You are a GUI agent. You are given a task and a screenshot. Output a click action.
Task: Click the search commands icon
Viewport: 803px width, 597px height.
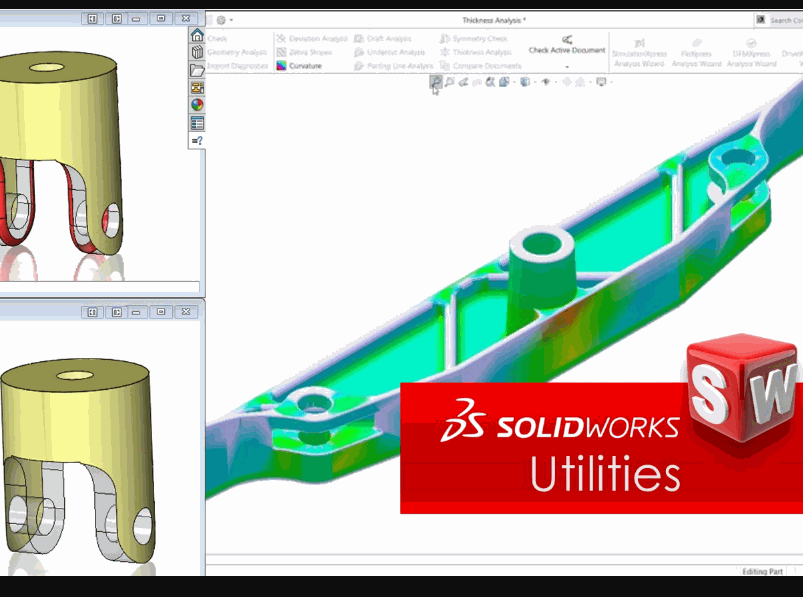[760, 20]
